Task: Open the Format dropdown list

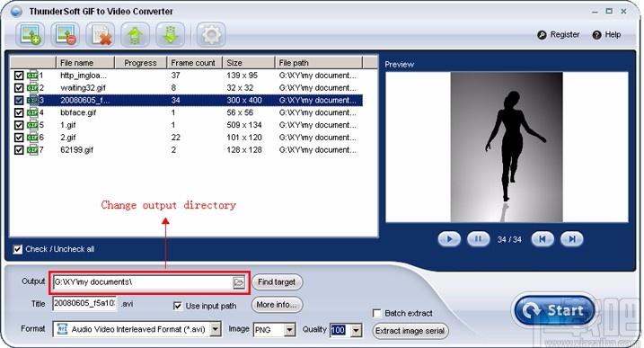Action: click(216, 329)
